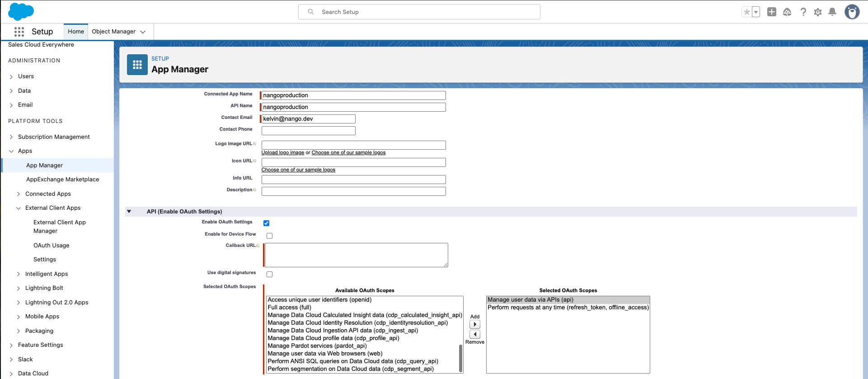Switch to the Object Manager tab
This screenshot has width=868, height=379.
tap(113, 32)
